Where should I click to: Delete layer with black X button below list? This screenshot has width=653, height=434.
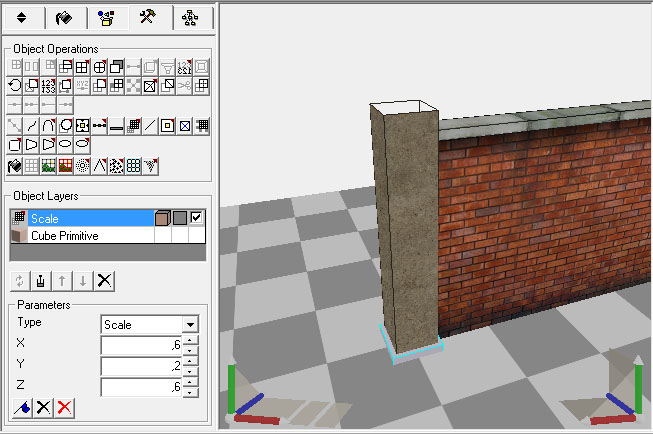[104, 280]
